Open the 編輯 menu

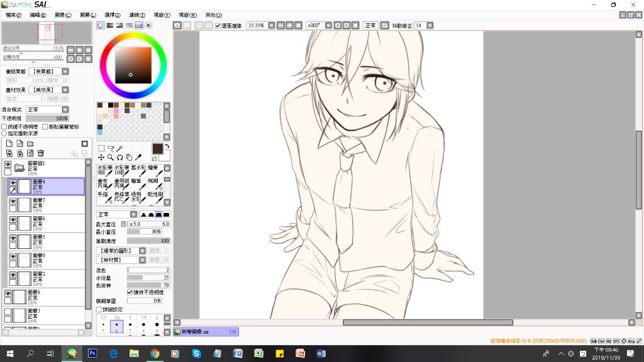[x=38, y=15]
